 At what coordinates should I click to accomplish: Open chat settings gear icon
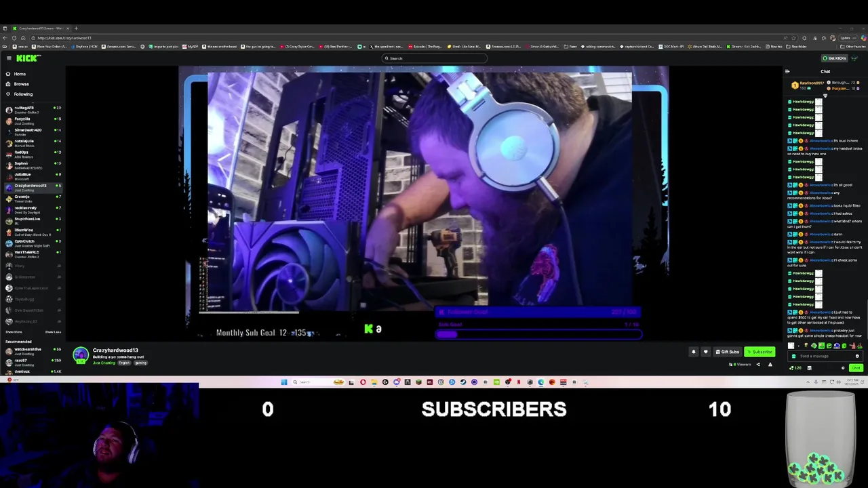[x=843, y=368]
